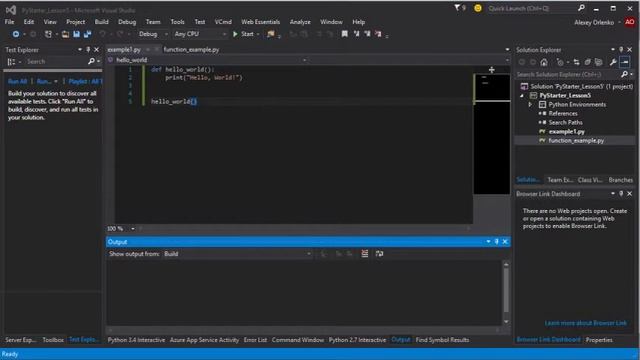Click 'Learn more about Browser Link'

point(585,323)
